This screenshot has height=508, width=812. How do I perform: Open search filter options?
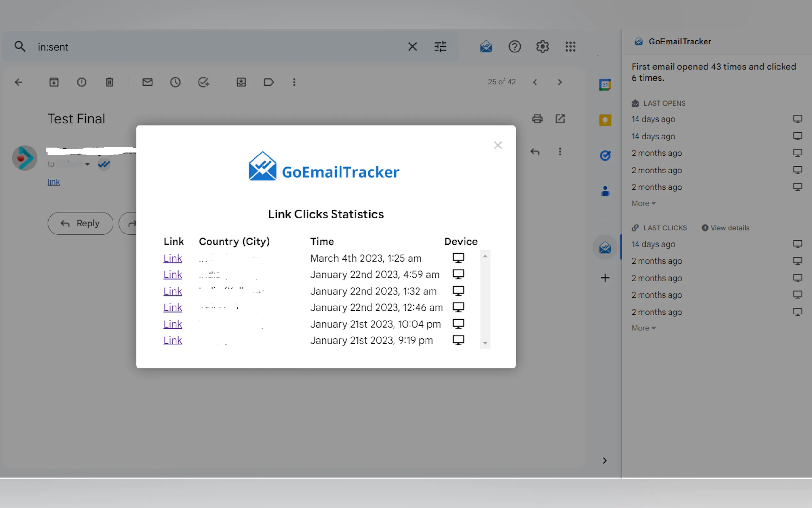pyautogui.click(x=440, y=46)
